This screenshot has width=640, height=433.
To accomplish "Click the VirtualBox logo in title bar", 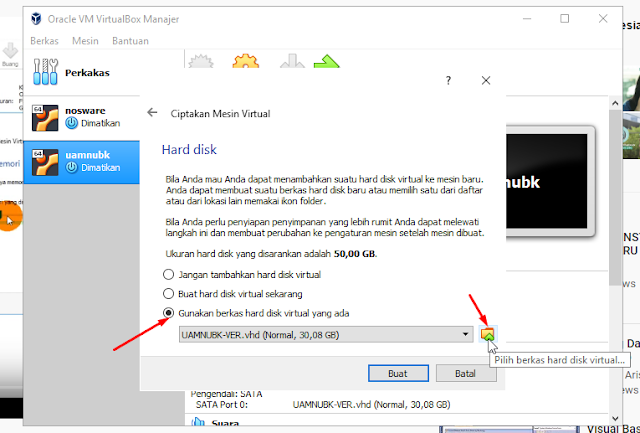I will [x=36, y=19].
